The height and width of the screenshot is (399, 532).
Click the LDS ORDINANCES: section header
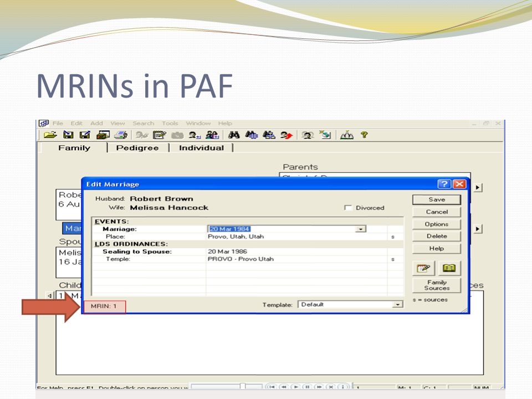coord(131,244)
